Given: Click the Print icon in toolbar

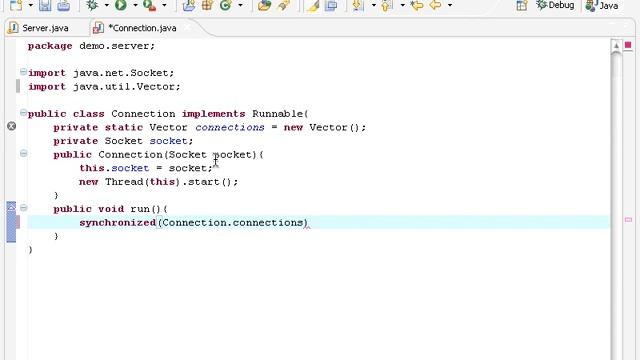Looking at the screenshot, I should (64, 5).
